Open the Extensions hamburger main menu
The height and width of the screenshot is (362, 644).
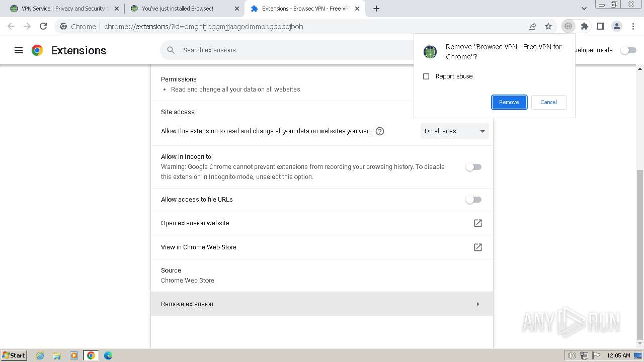click(x=19, y=50)
